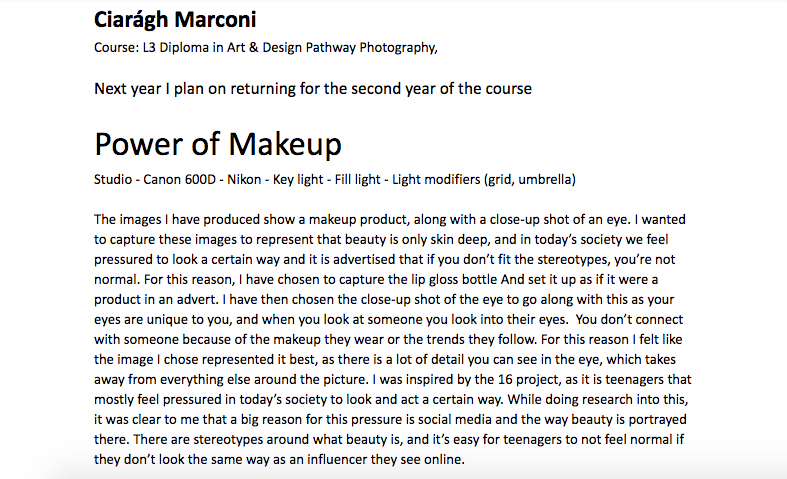Click paragraph's first line starting The images

click(x=389, y=220)
